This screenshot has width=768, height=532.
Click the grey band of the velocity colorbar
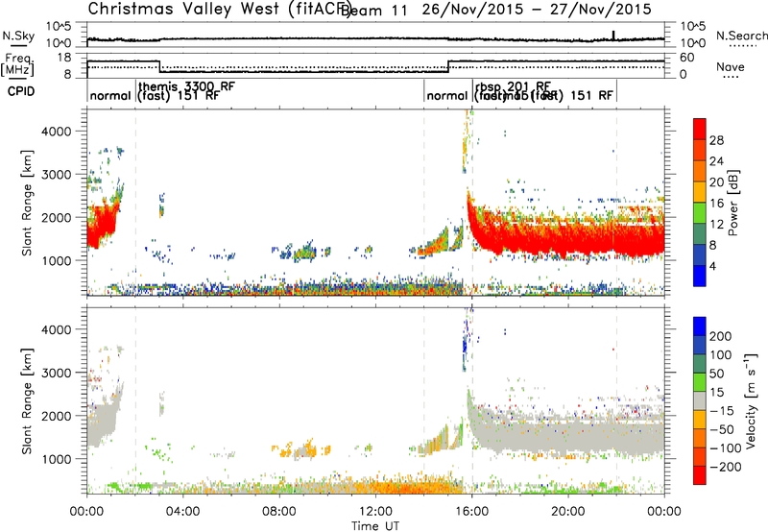pos(700,401)
